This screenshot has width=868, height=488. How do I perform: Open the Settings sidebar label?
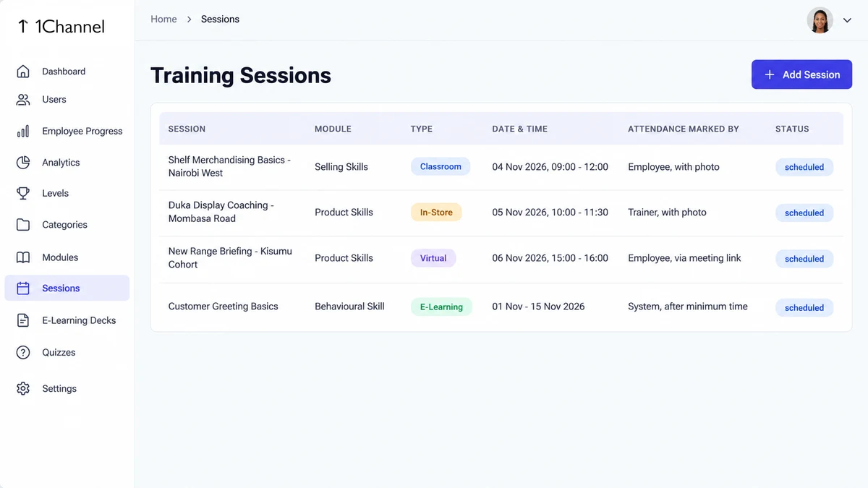coord(59,389)
